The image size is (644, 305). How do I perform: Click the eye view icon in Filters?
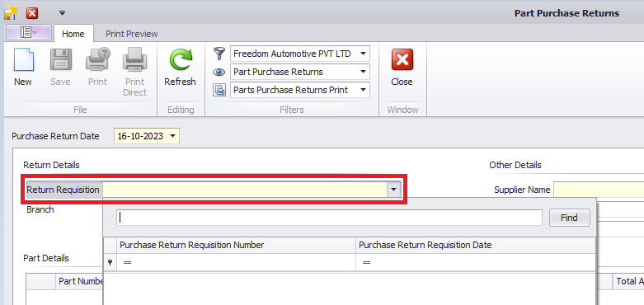click(219, 72)
